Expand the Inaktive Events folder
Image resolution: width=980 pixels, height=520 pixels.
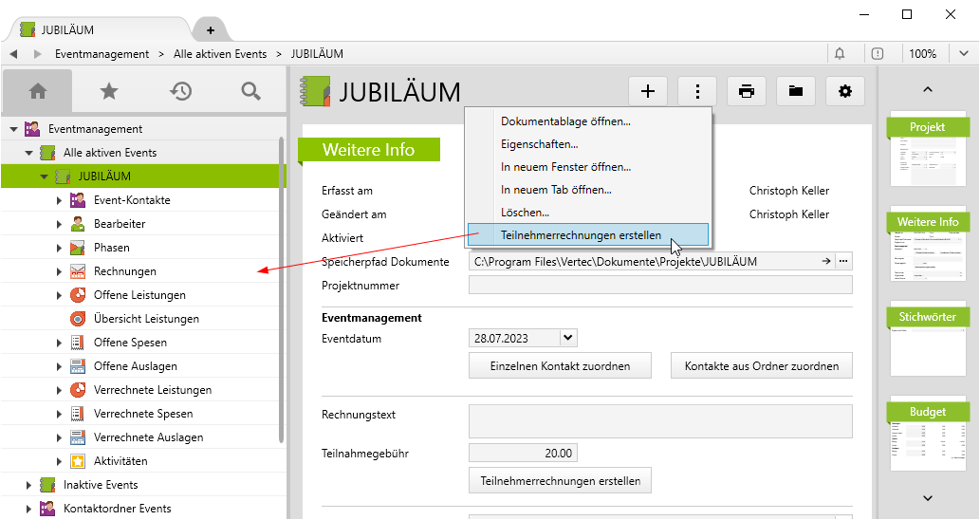pos(28,485)
